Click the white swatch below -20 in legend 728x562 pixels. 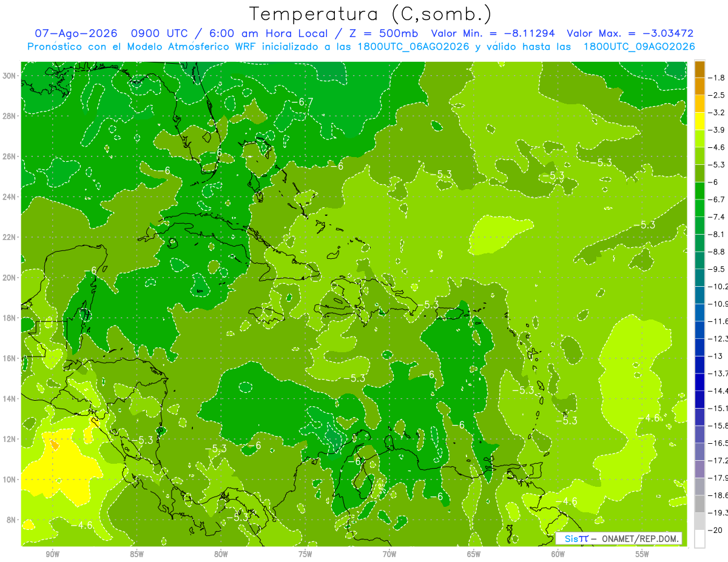pos(699,538)
